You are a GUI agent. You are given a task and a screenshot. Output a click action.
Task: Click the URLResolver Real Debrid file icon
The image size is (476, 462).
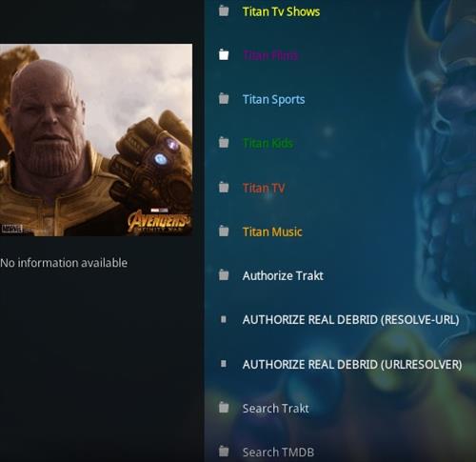click(224, 364)
